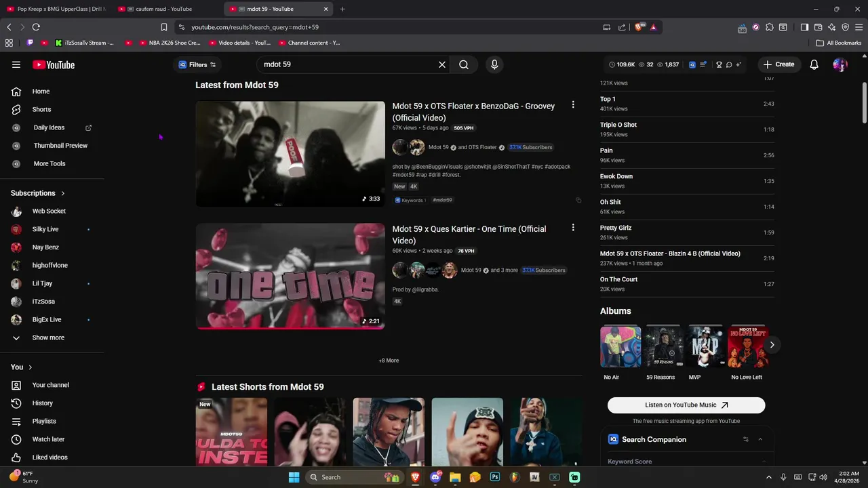Bookmark this page icon in address bar
This screenshot has width=868, height=488.
pyautogui.click(x=164, y=27)
